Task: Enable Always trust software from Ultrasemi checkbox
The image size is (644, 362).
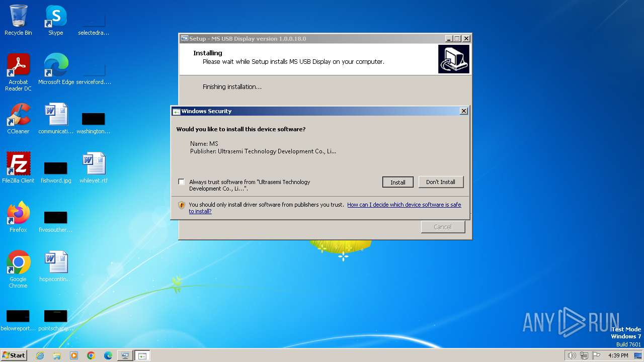Action: tap(181, 182)
